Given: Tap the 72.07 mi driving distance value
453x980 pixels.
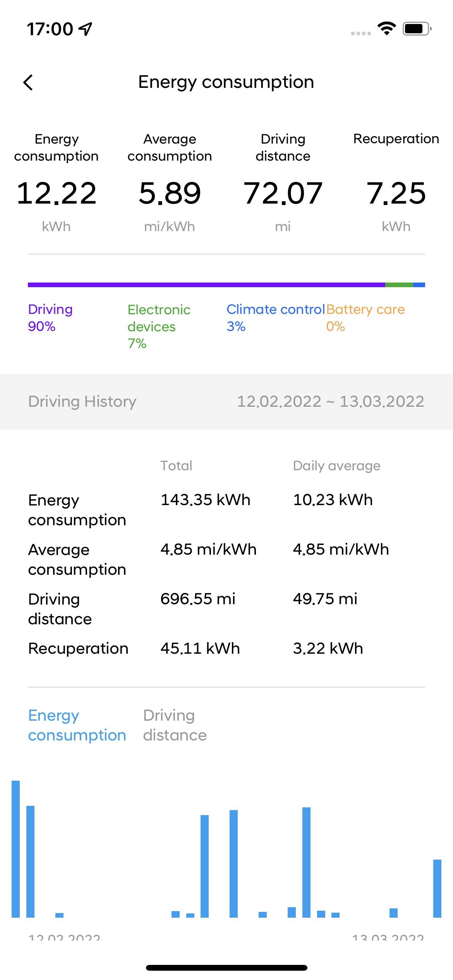Looking at the screenshot, I should [283, 193].
